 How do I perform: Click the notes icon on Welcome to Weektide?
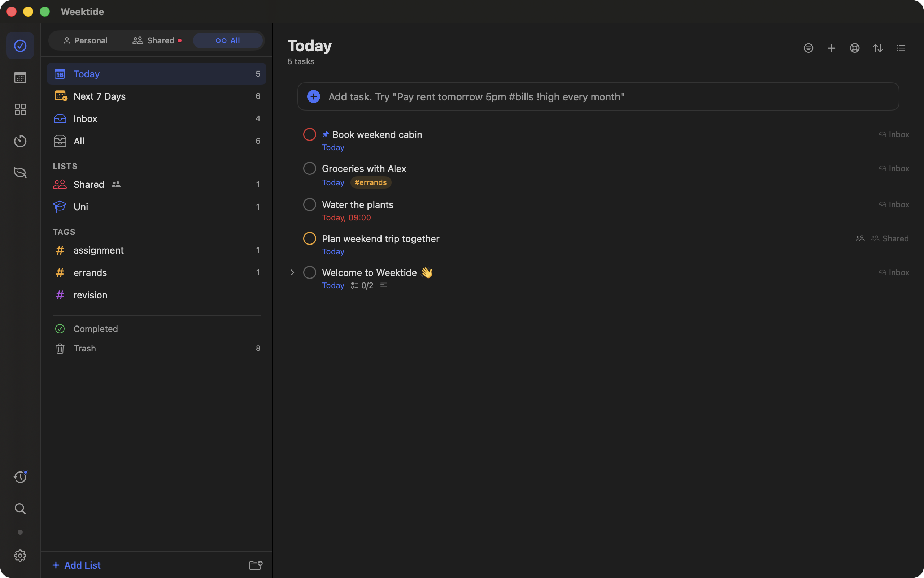coord(383,285)
